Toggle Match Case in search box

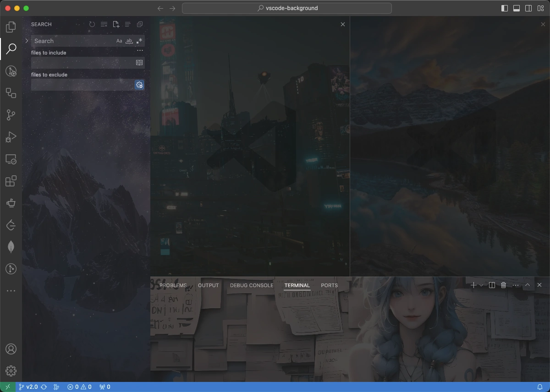tap(119, 41)
